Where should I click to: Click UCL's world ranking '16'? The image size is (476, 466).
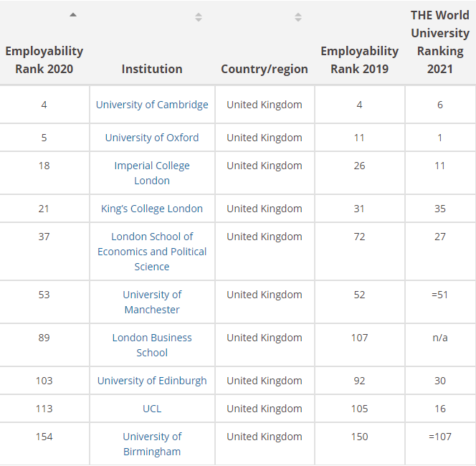coord(440,409)
